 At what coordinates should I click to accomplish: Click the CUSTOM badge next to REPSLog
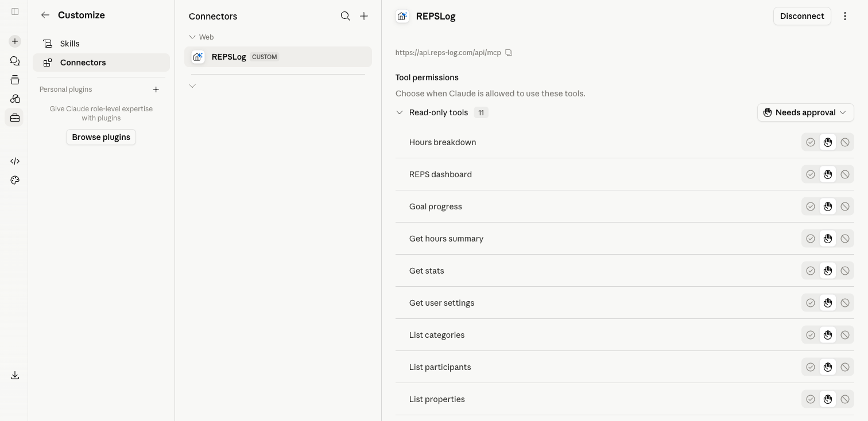click(265, 57)
